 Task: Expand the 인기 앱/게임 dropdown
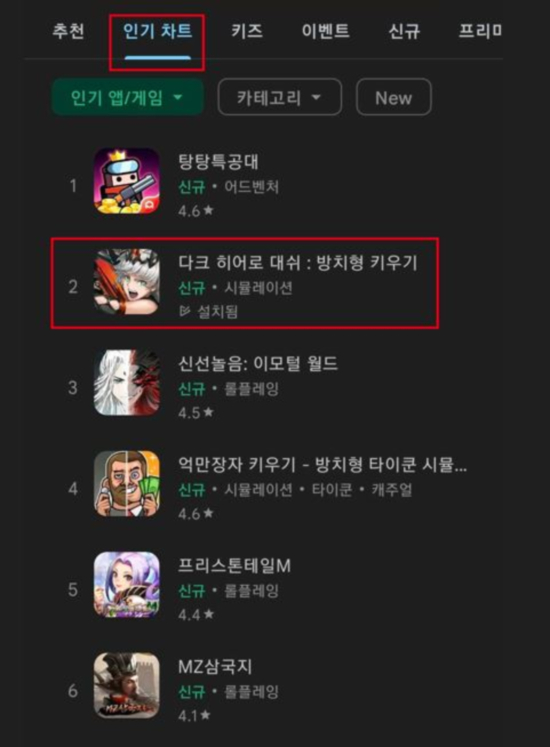pos(127,97)
